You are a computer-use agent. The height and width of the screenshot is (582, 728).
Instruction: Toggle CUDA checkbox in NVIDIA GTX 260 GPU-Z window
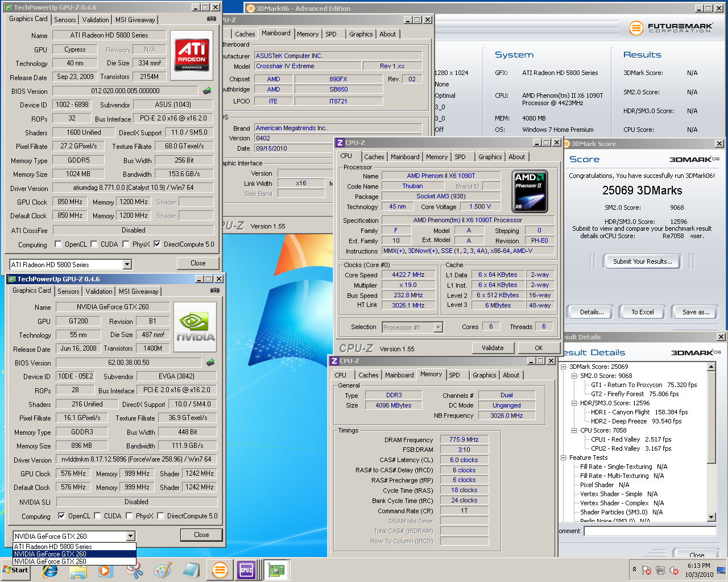click(97, 516)
